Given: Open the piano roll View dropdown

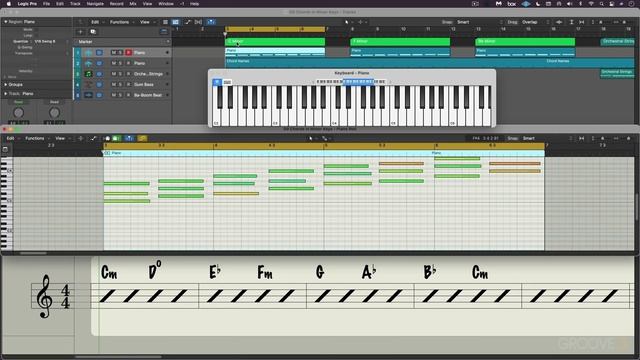Looking at the screenshot, I should 62,138.
